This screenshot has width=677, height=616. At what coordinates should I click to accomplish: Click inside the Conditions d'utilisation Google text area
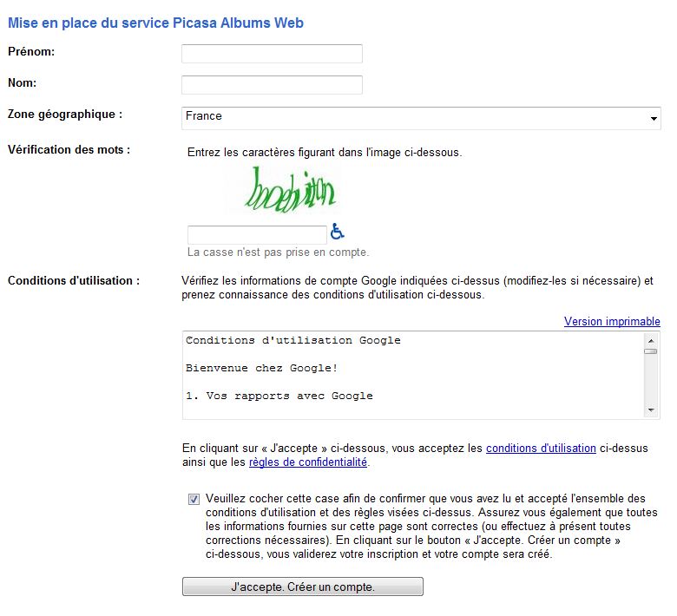click(x=414, y=375)
